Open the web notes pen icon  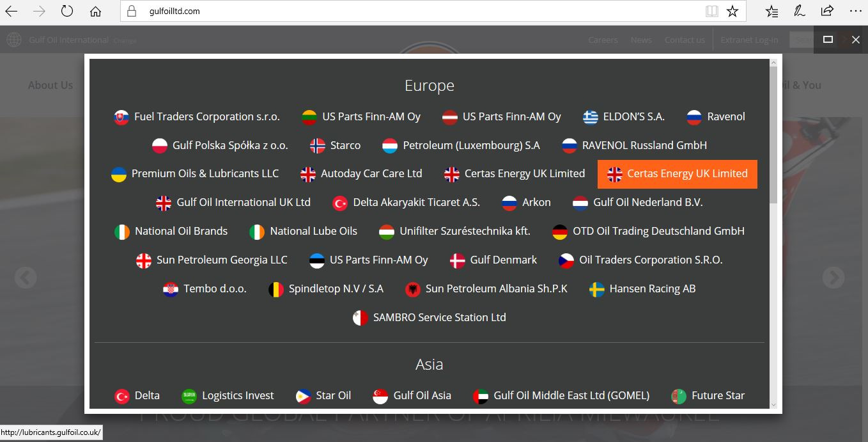coord(799,11)
